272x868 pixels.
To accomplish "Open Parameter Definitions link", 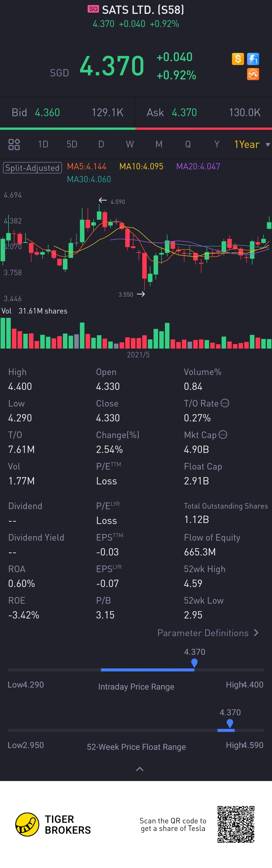I will click(208, 633).
